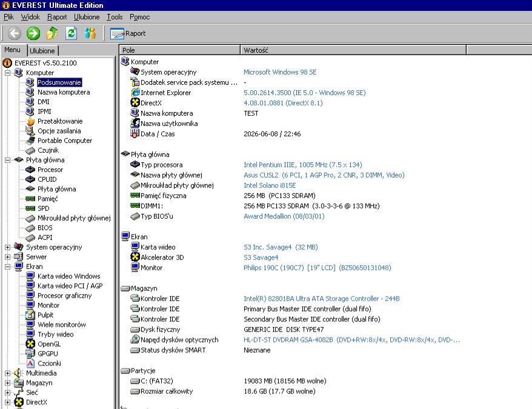Click the Refresh toolbar icon
Viewport: 532px width, 409px height.
click(x=71, y=33)
